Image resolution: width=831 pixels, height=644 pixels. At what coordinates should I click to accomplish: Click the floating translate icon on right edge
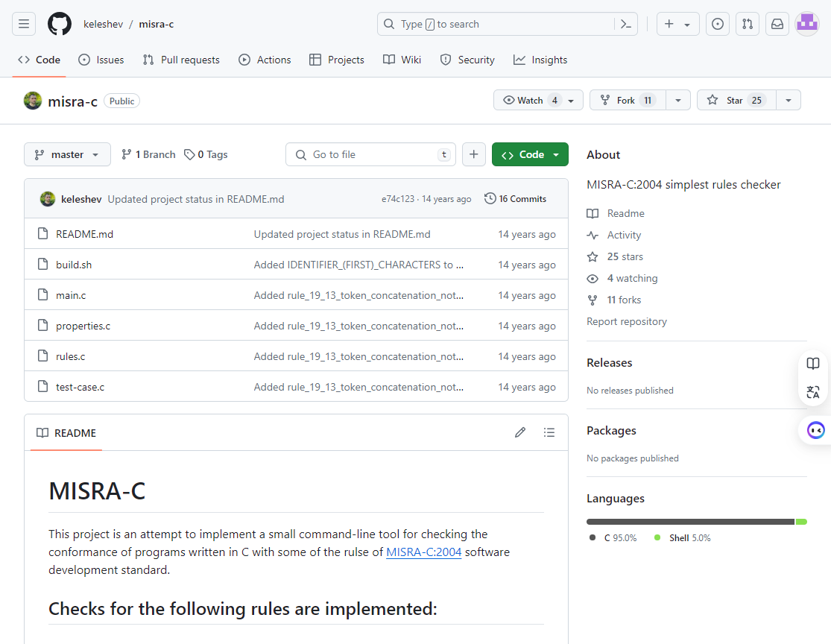(813, 392)
